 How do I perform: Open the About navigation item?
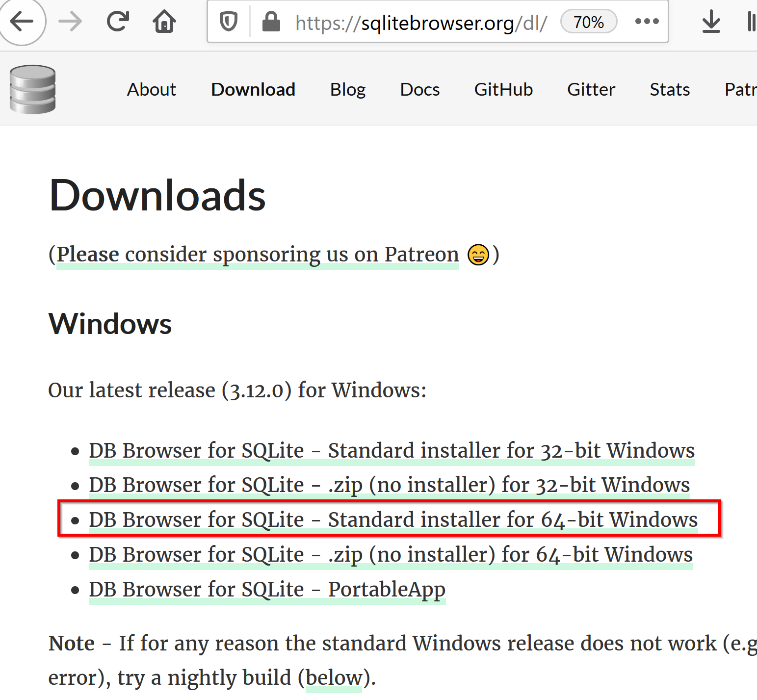coord(152,89)
